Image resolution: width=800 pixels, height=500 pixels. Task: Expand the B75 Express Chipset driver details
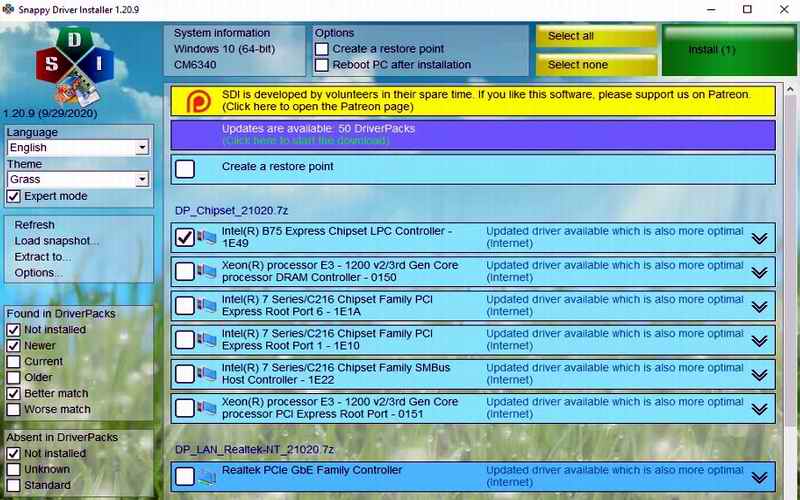(759, 238)
